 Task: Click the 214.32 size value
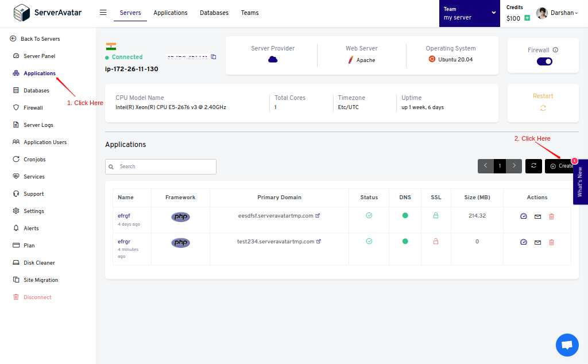pos(477,215)
